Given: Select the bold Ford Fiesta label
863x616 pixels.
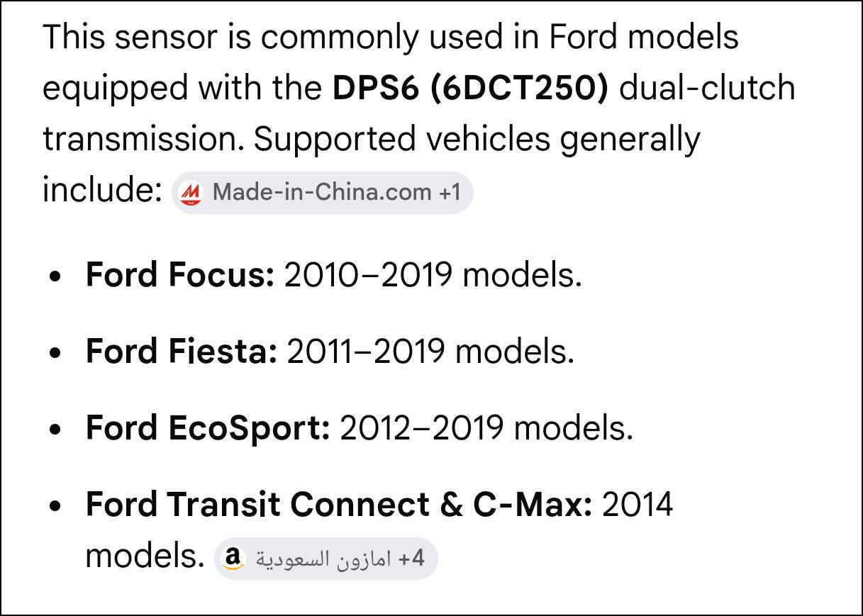Looking at the screenshot, I should [181, 351].
